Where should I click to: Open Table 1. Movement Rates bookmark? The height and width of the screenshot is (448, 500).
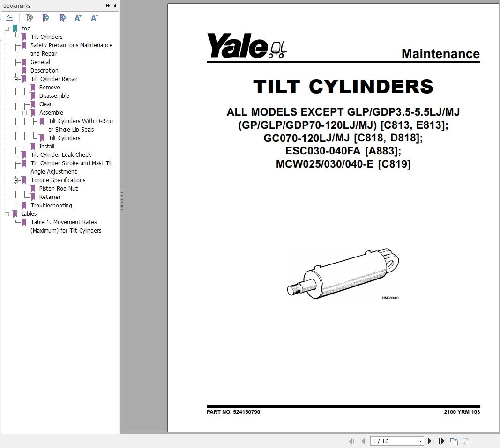pos(66,227)
